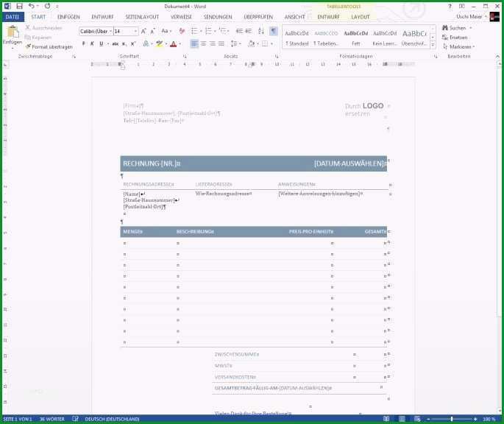Expand the styles gallery More arrow
Viewport: 504px width, 424px height.
(433, 45)
